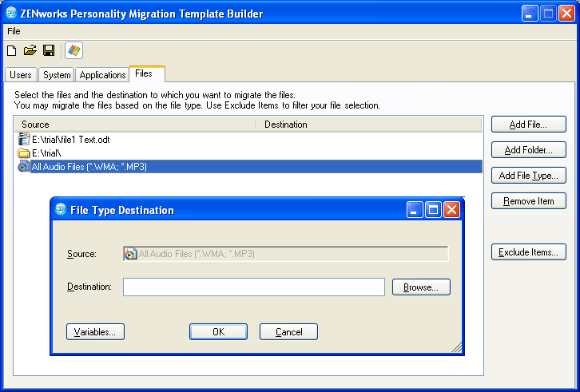Close the ZENworks Template Builder window
The width and height of the screenshot is (580, 392).
point(566,14)
